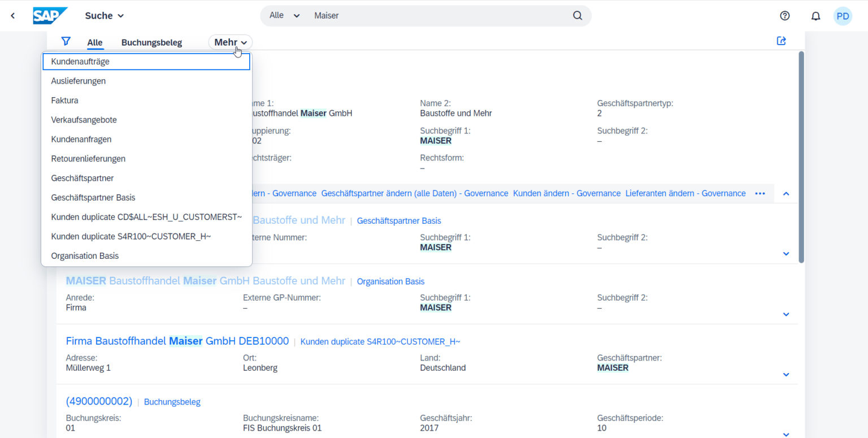Click FIS Buchungskreis 01 value
868x438 pixels.
pos(282,428)
